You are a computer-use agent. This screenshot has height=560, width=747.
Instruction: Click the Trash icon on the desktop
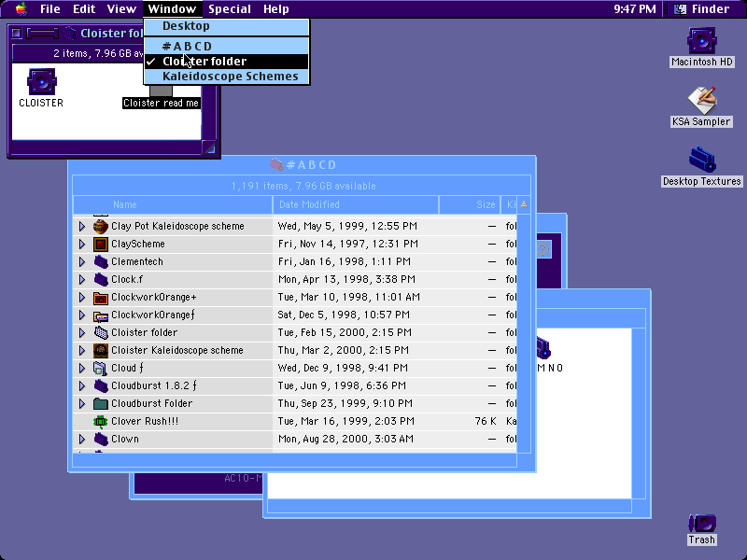click(702, 523)
